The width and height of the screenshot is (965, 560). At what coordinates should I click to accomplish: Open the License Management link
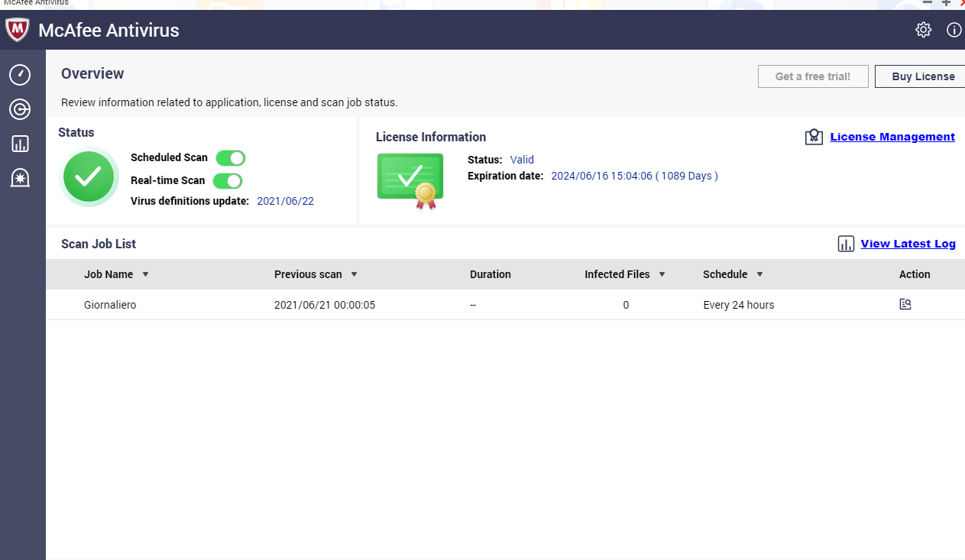click(x=892, y=137)
